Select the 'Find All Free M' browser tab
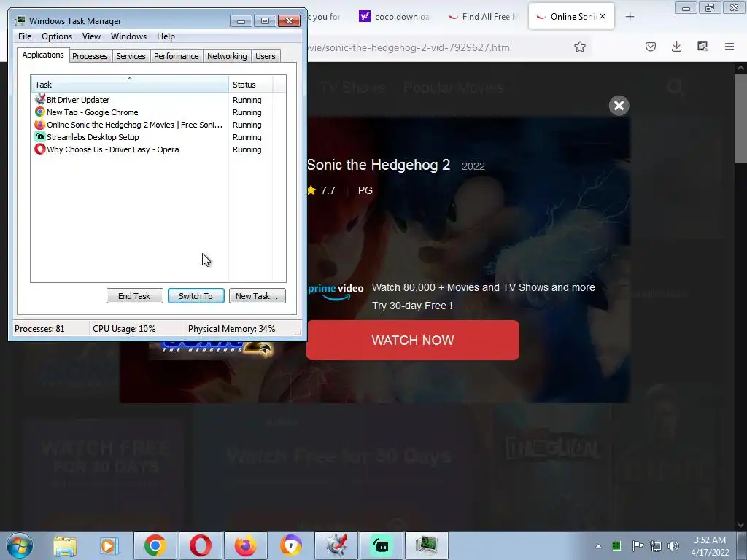 point(484,17)
